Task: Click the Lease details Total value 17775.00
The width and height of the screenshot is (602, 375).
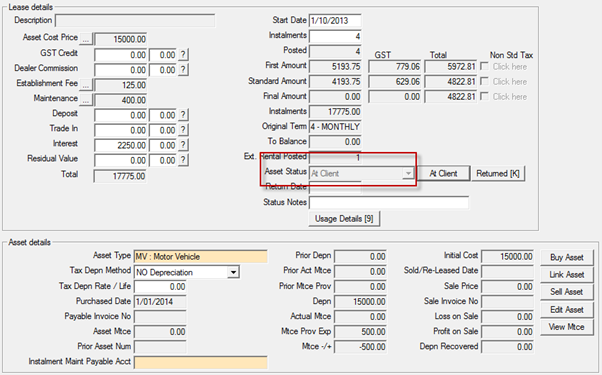Action: (x=120, y=176)
